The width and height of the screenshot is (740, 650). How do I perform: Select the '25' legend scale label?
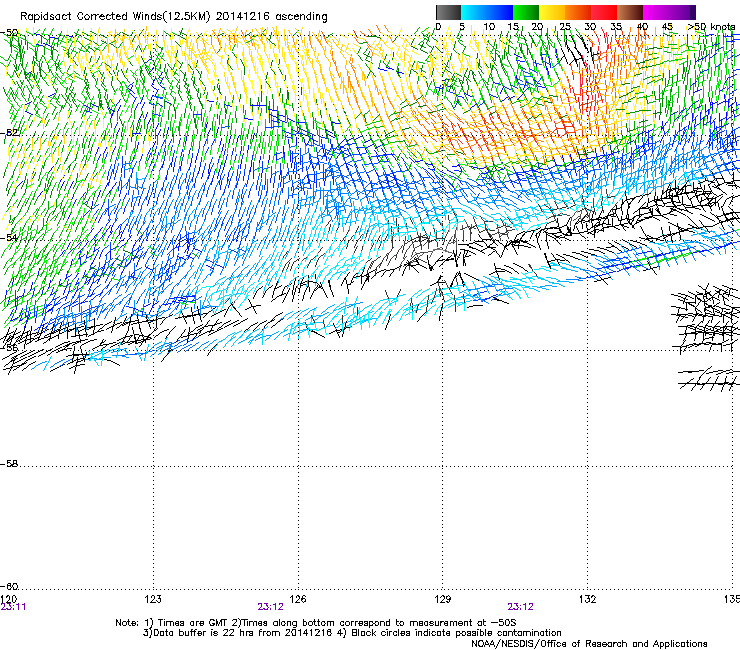[x=564, y=27]
